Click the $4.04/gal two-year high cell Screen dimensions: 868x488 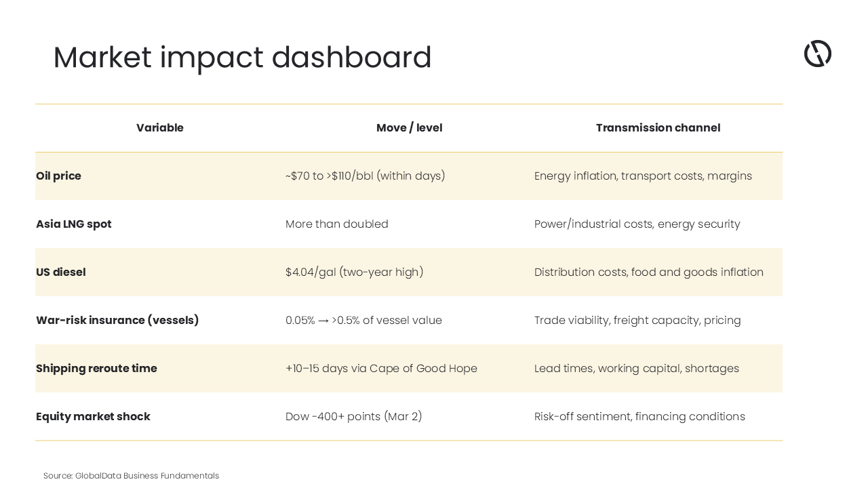[x=354, y=272]
